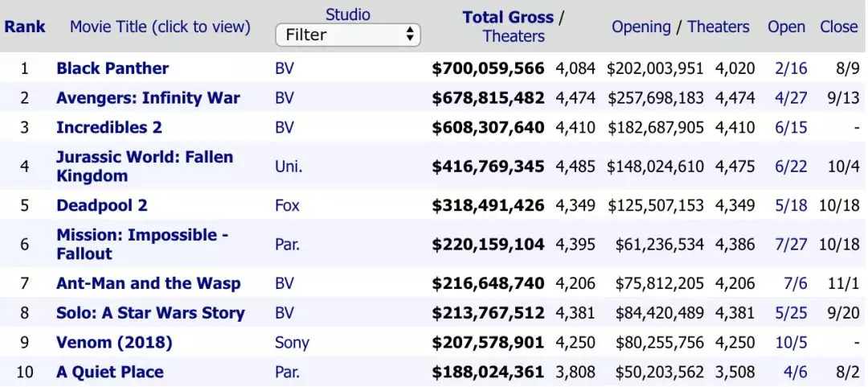Click the Sony studio link
Image resolution: width=868 pixels, height=387 pixels.
coord(292,343)
